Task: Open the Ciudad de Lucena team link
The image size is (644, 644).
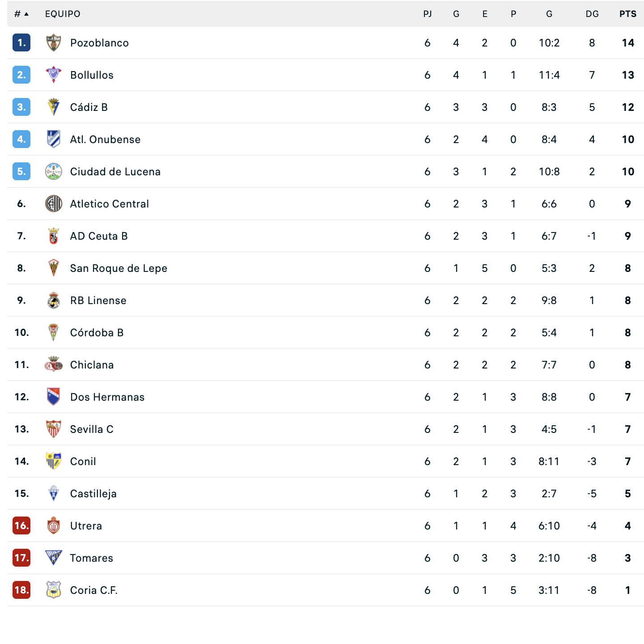Action: click(115, 172)
